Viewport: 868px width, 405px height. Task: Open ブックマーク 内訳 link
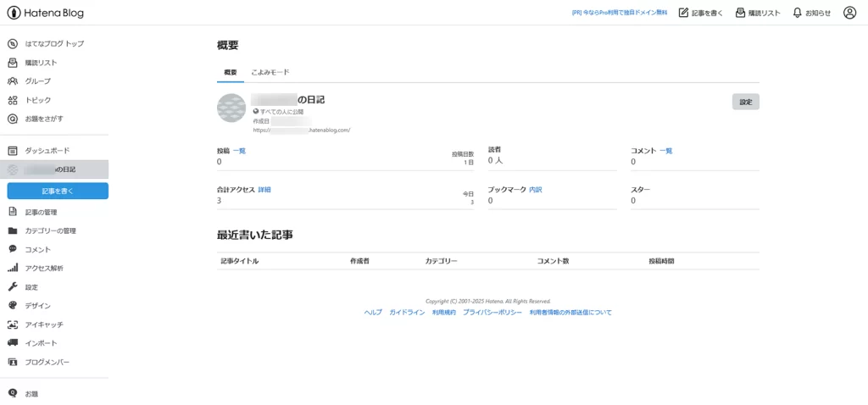point(535,190)
